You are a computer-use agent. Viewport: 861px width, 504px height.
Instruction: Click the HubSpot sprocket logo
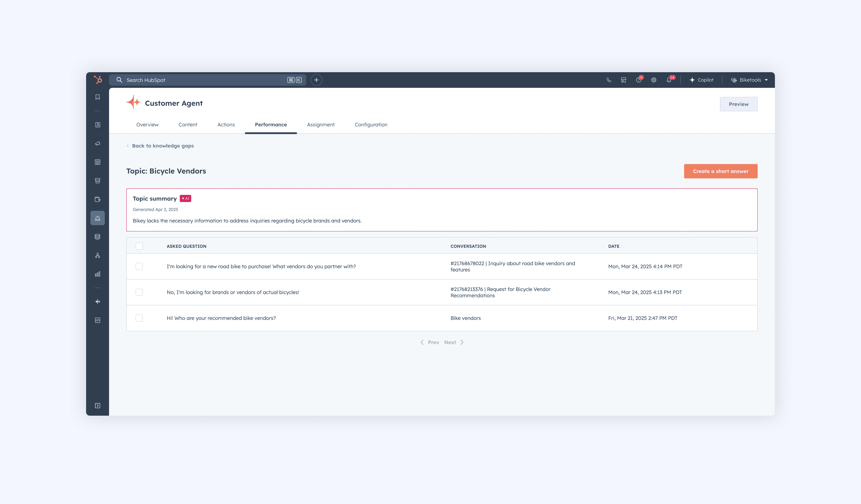point(98,80)
